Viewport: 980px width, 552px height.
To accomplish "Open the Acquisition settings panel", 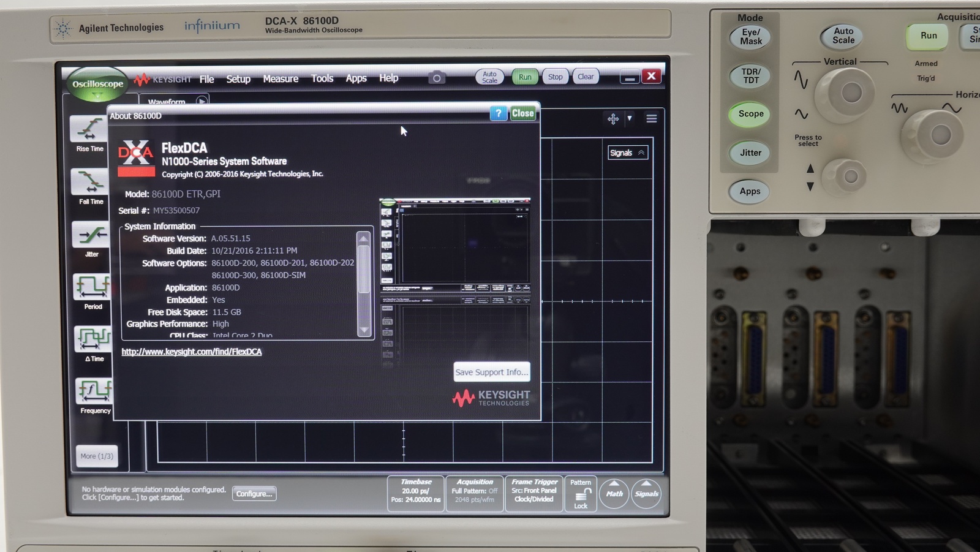I will (475, 493).
